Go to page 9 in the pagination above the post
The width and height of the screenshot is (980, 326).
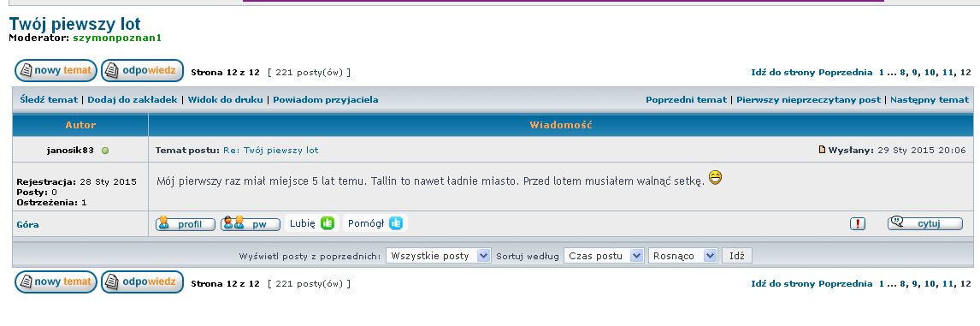(x=915, y=72)
